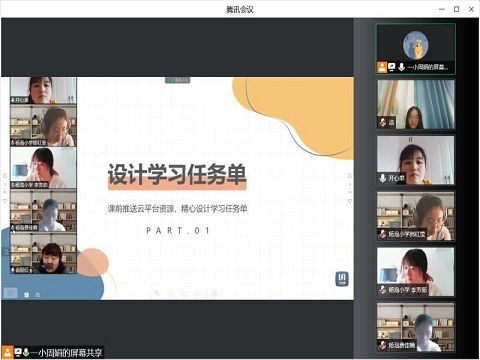The height and width of the screenshot is (360, 480).
Task: Click the orange host icon at bottom-left corner
Action: point(7,352)
